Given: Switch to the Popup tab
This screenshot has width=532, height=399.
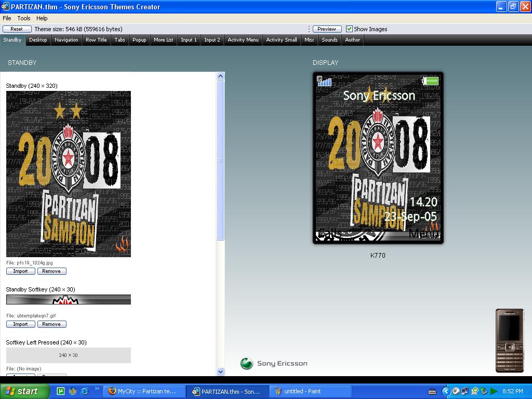Looking at the screenshot, I should pos(139,40).
